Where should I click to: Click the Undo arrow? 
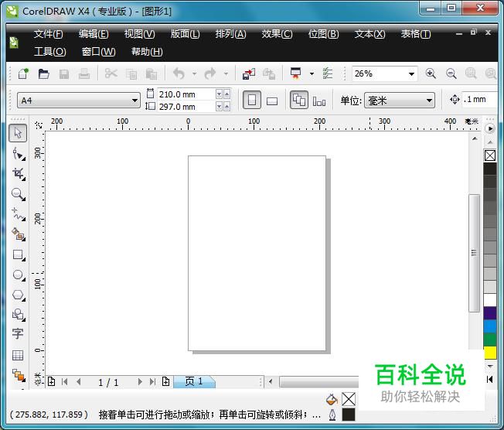(x=179, y=73)
